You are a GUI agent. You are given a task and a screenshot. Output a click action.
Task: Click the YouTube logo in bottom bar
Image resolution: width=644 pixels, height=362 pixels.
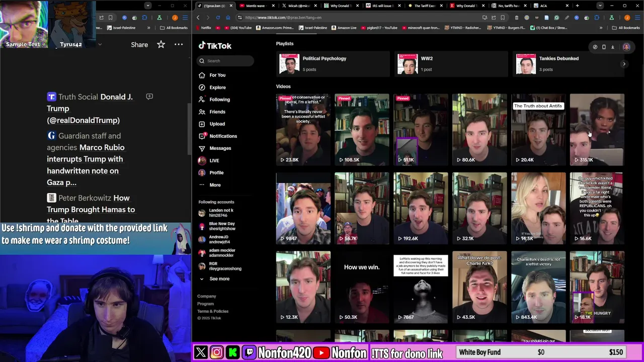[x=321, y=352]
